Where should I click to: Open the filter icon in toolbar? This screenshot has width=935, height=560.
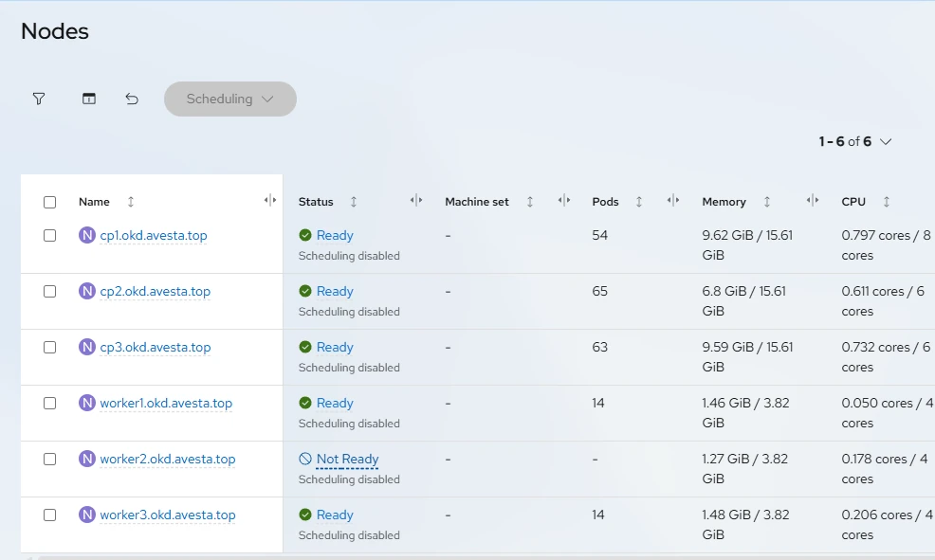(39, 99)
